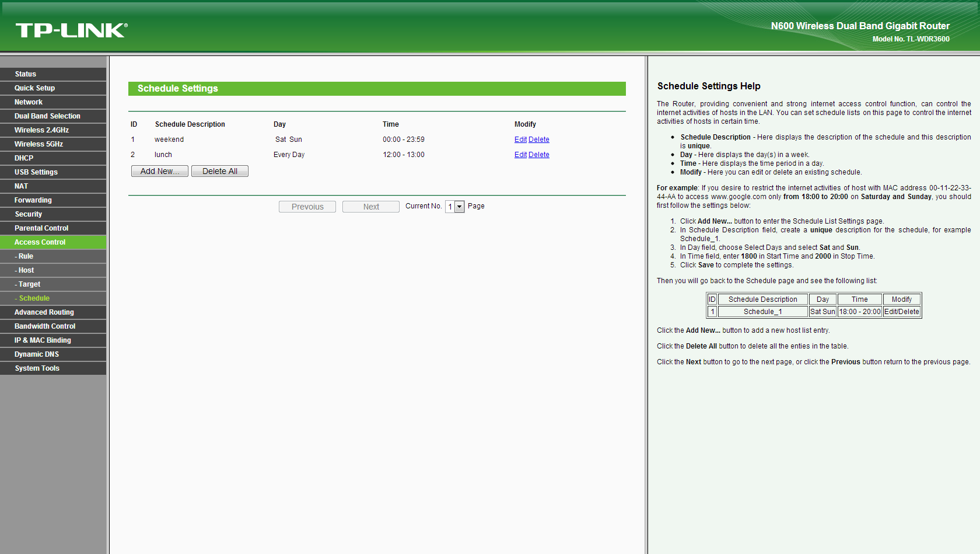Open USB Settings menu
The height and width of the screenshot is (554, 980).
53,172
